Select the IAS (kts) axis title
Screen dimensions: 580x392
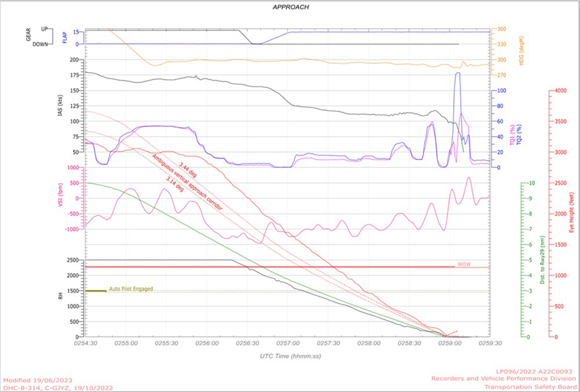[x=59, y=105]
